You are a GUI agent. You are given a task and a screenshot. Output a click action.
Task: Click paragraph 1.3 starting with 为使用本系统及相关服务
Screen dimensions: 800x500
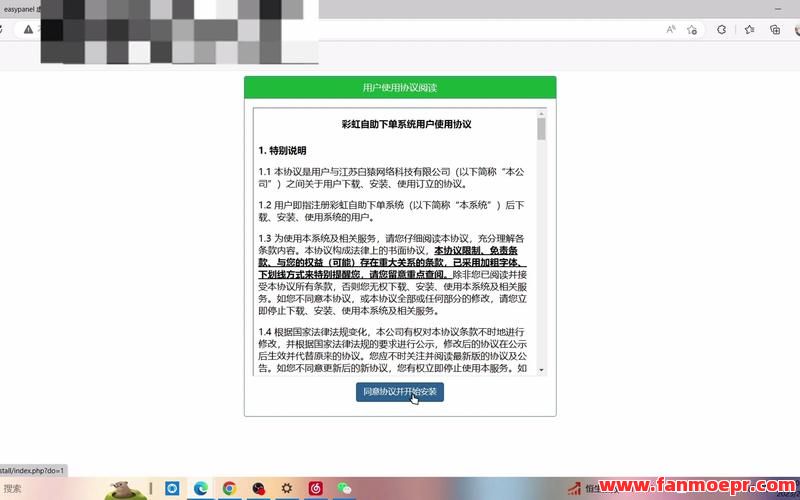click(392, 274)
